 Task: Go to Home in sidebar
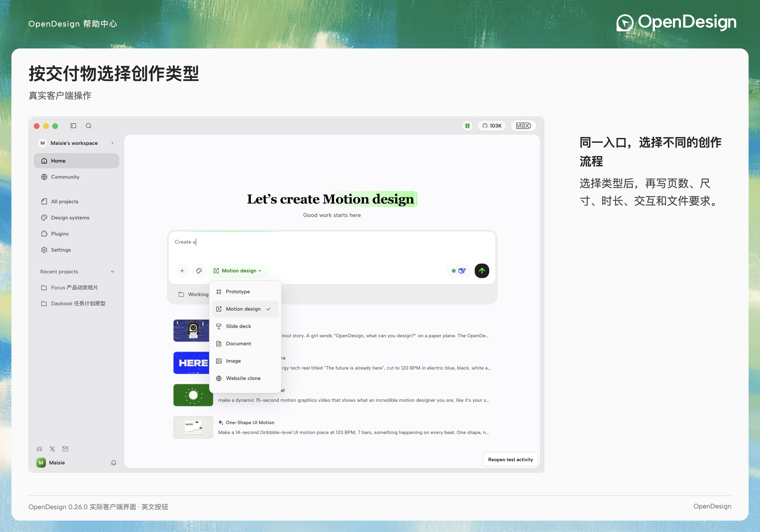coord(76,161)
